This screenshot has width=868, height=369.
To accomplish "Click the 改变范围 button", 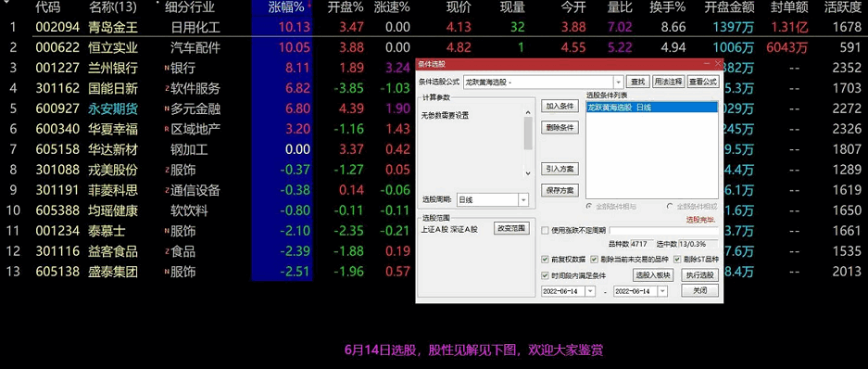I will coord(511,228).
